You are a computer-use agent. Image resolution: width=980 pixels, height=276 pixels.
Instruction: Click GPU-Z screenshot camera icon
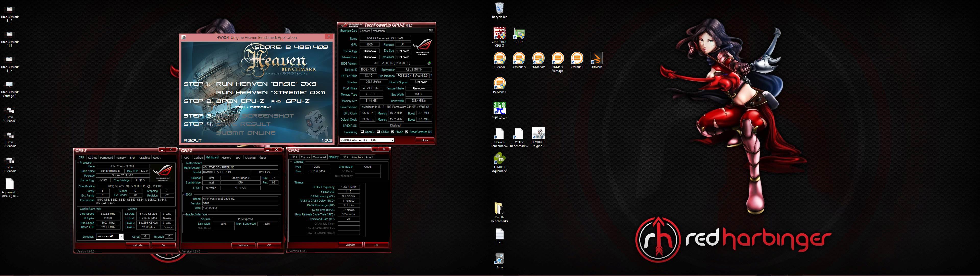tap(431, 30)
